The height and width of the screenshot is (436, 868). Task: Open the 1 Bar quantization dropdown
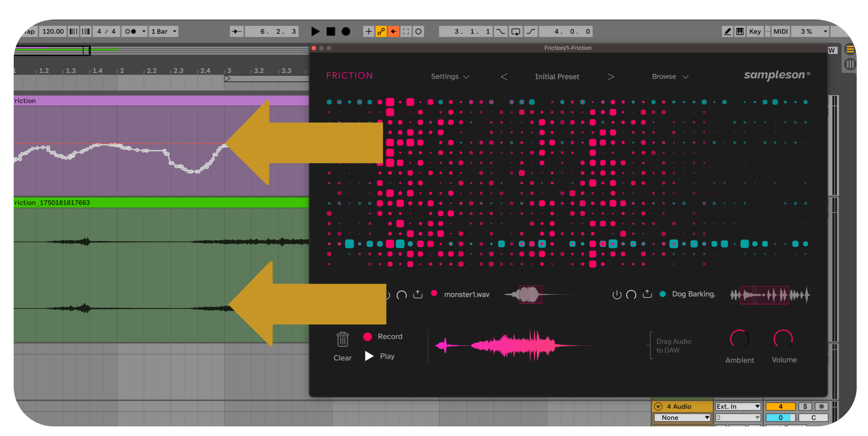click(x=164, y=31)
